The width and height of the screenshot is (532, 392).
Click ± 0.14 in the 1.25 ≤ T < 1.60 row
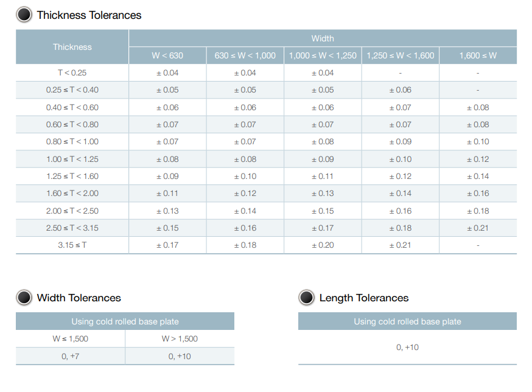478,176
